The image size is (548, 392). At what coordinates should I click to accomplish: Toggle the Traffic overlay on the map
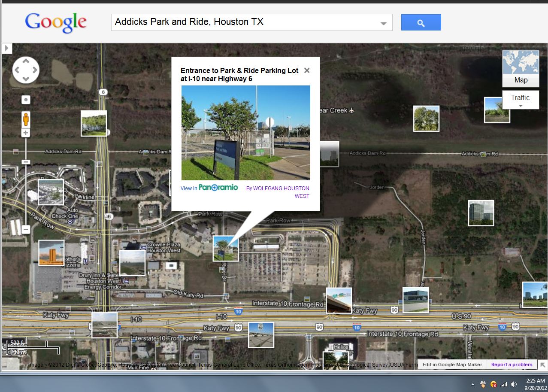(x=519, y=97)
